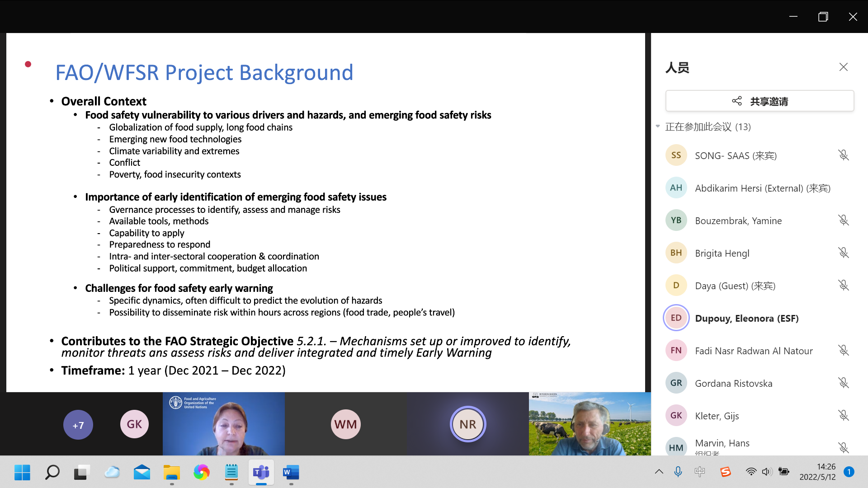
Task: Switch to Microsoft Teams in taskbar
Action: (x=261, y=472)
